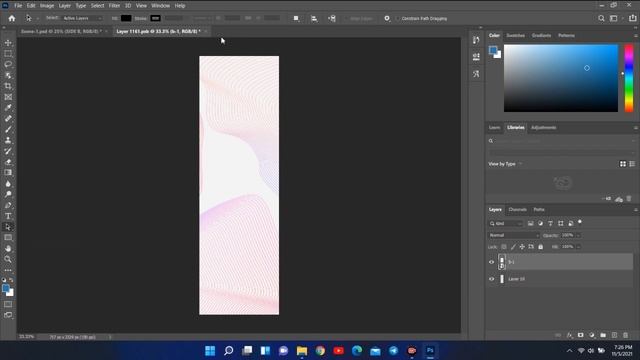Open the path operations dropdown in options bar

click(296, 18)
